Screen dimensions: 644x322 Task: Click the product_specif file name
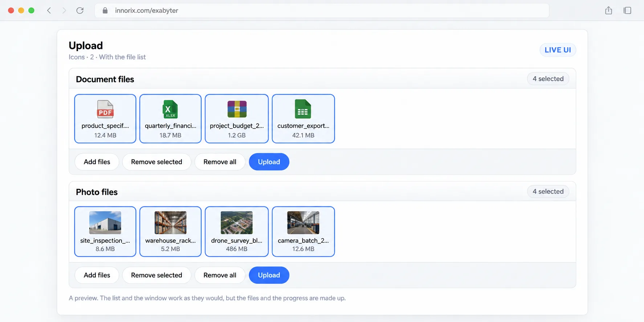[x=105, y=126]
